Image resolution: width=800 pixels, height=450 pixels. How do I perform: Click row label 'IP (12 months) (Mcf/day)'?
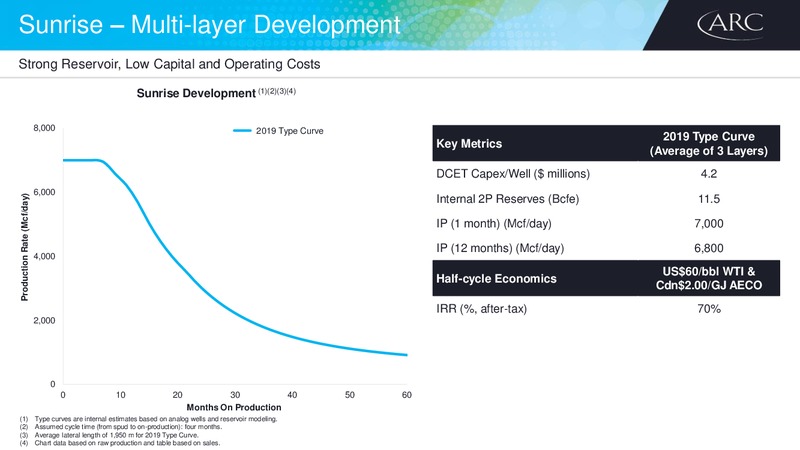[500, 248]
